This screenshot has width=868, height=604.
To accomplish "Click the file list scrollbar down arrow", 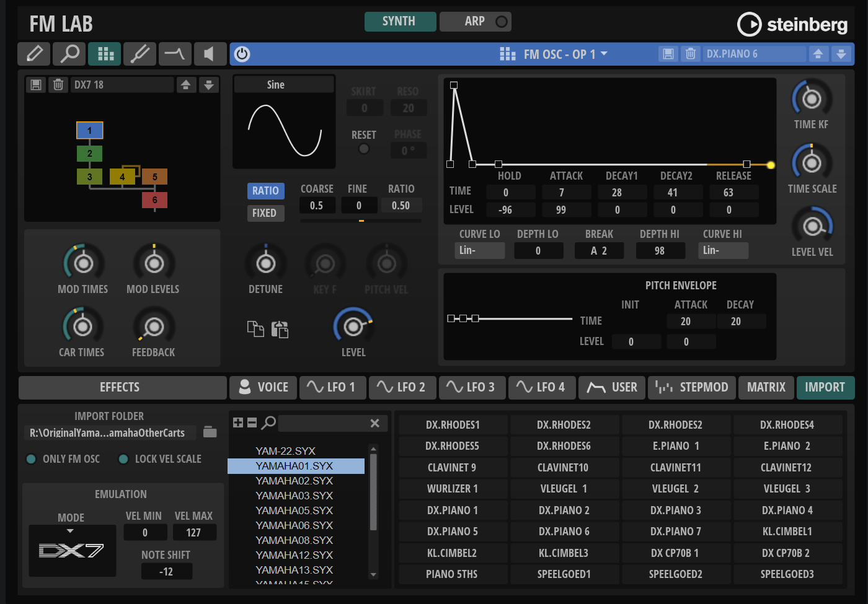I will pyautogui.click(x=373, y=575).
